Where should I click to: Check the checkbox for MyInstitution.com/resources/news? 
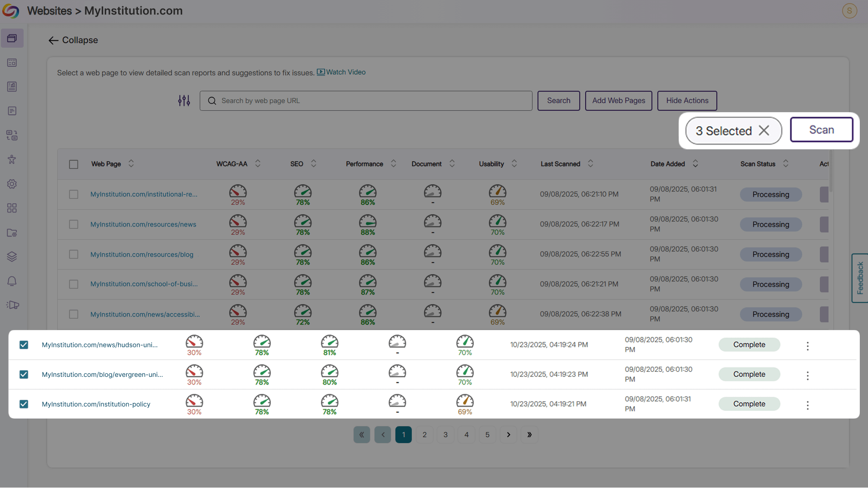74,224
